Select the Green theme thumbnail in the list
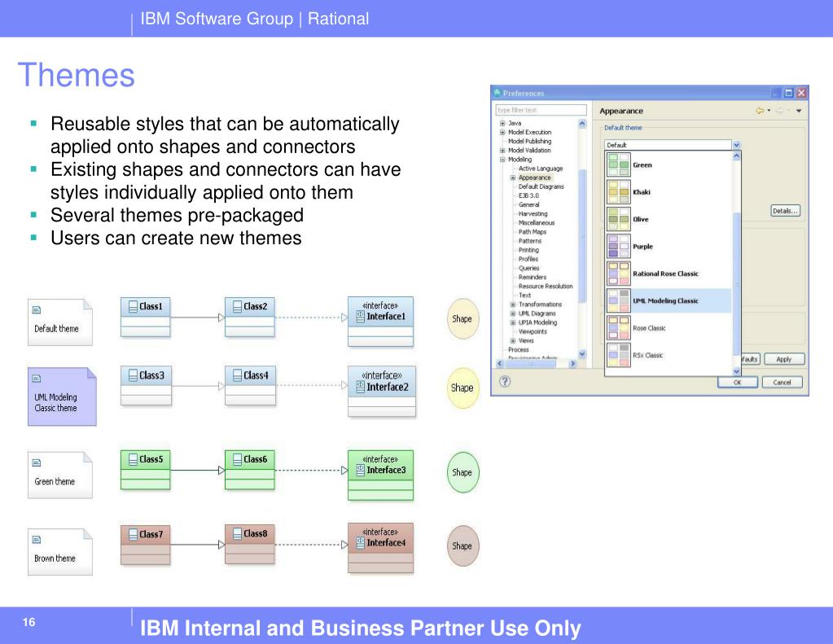Image resolution: width=833 pixels, height=644 pixels. [618, 164]
